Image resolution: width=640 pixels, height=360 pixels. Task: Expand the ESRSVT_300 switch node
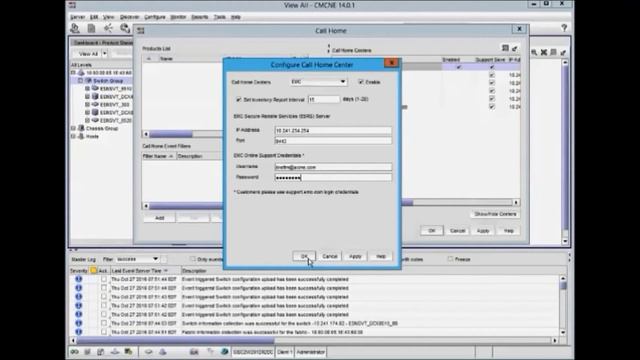[x=87, y=104]
